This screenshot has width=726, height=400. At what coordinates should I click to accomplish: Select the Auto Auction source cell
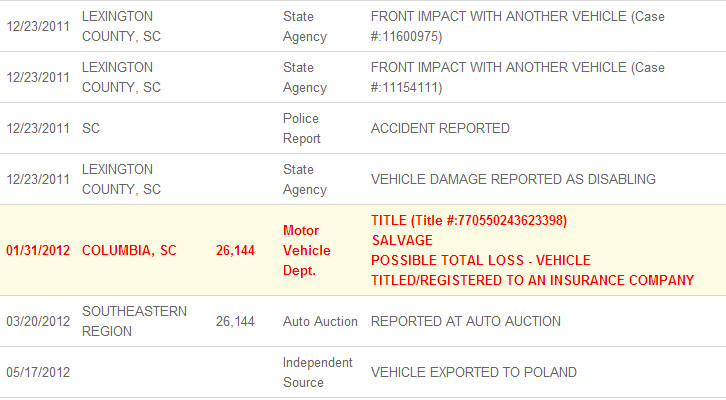pyautogui.click(x=320, y=321)
